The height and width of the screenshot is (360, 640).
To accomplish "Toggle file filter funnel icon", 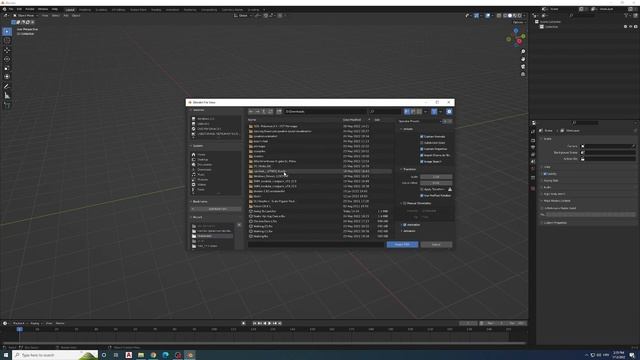I will [434, 111].
